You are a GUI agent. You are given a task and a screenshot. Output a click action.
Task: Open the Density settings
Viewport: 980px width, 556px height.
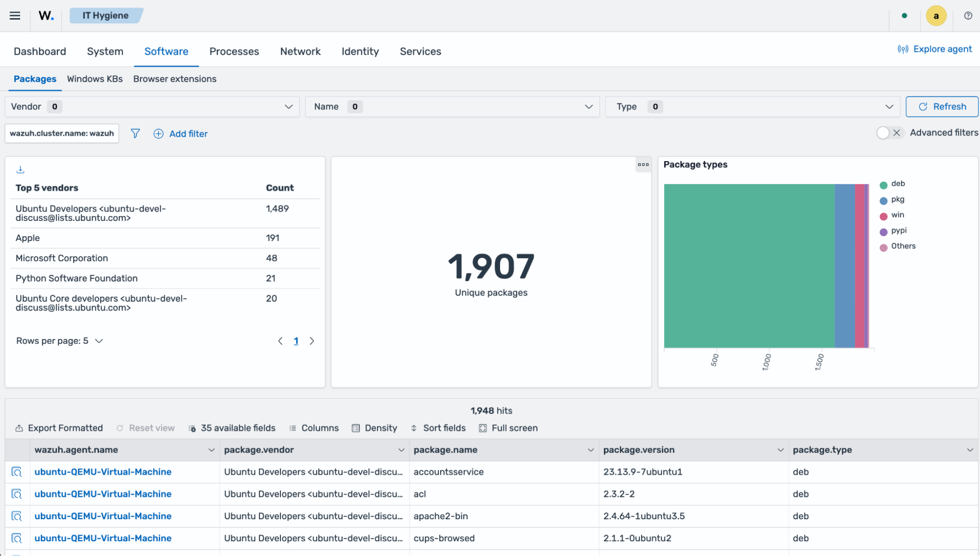pos(375,428)
